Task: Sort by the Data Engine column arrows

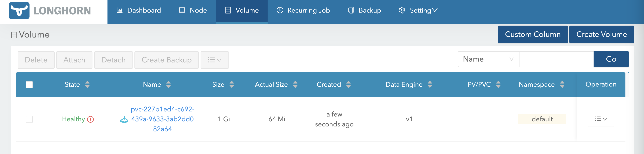Action: [x=430, y=84]
